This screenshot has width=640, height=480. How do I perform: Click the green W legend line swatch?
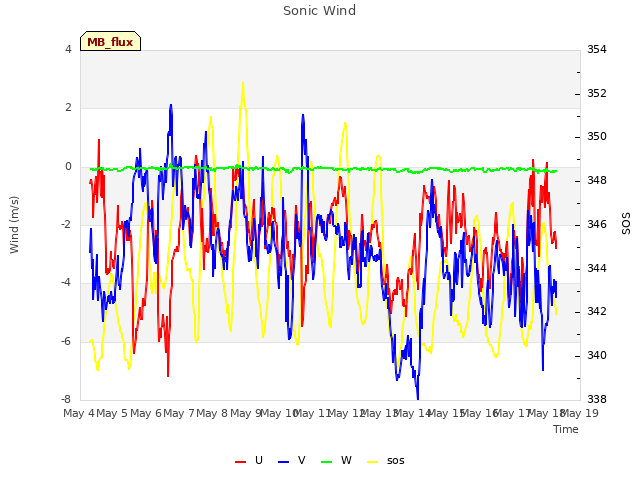coord(327,462)
